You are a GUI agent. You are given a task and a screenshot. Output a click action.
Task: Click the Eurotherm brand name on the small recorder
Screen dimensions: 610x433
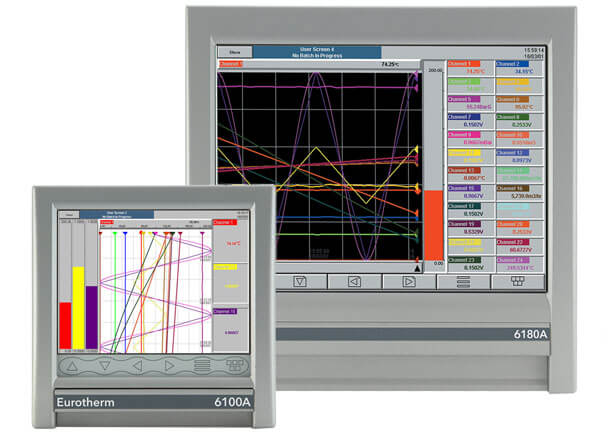(86, 402)
